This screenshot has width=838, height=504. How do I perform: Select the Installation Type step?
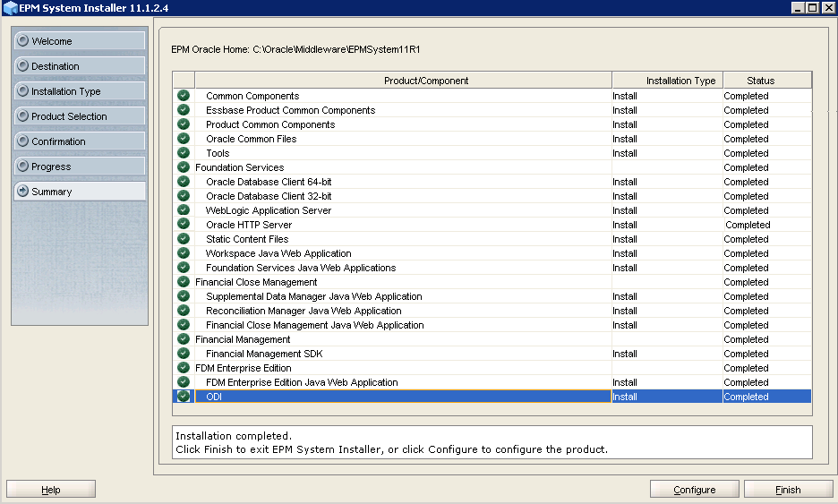coord(80,91)
